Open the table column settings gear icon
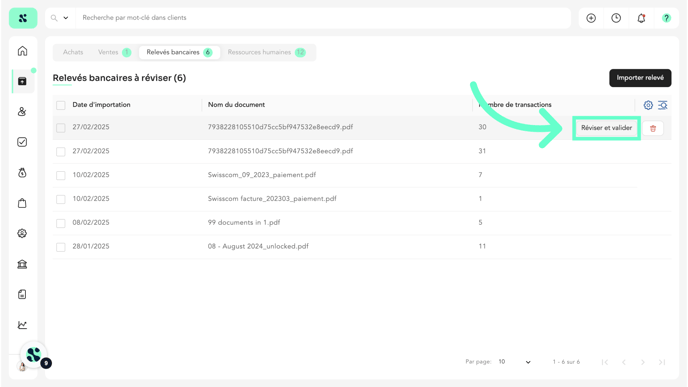688x387 pixels. click(x=648, y=105)
